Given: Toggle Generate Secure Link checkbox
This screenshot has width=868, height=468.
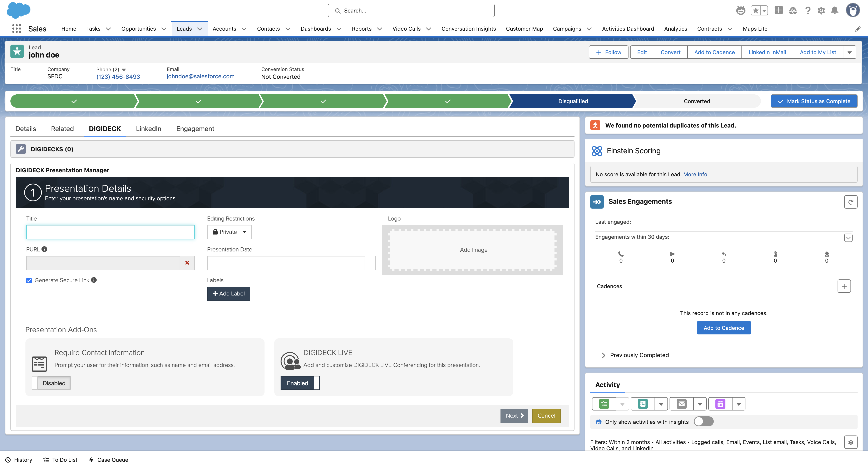Looking at the screenshot, I should pos(29,280).
